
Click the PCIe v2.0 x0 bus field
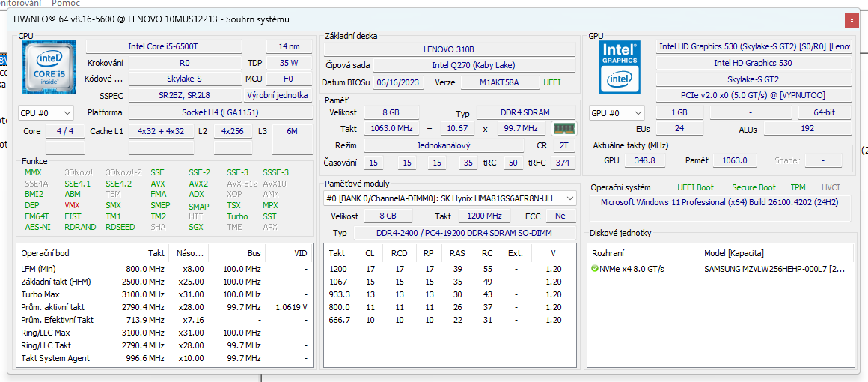(754, 95)
